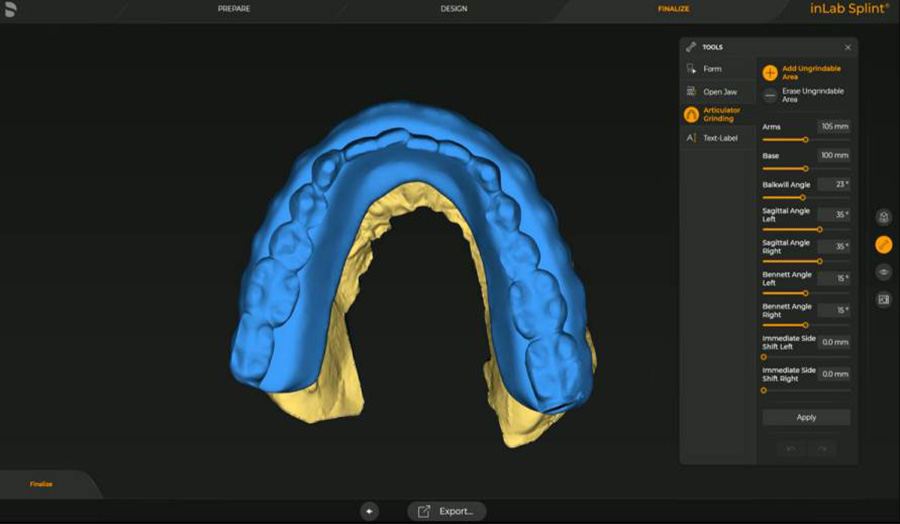Toggle the eye visibility icon in right sidebar
Image resolution: width=900 pixels, height=524 pixels.
coord(883,272)
